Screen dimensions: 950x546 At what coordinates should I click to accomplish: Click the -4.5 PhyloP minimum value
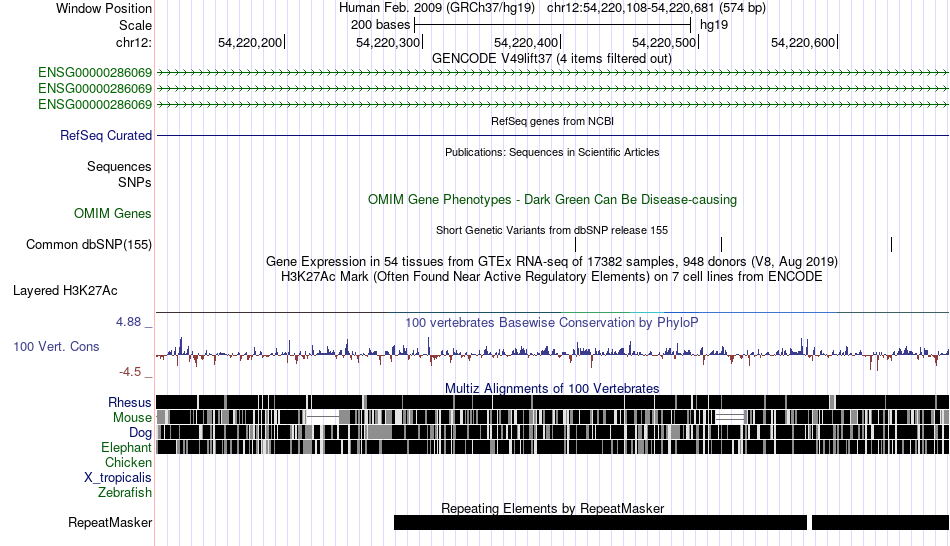pyautogui.click(x=130, y=372)
